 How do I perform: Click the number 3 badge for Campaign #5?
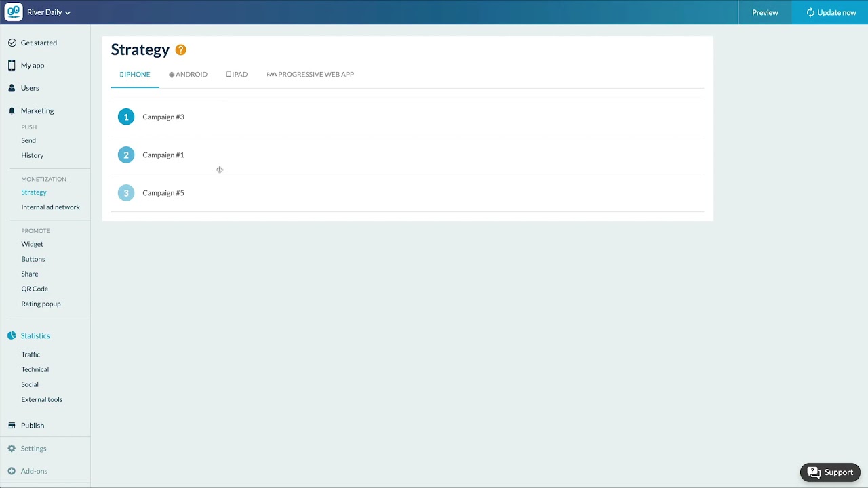click(x=126, y=193)
